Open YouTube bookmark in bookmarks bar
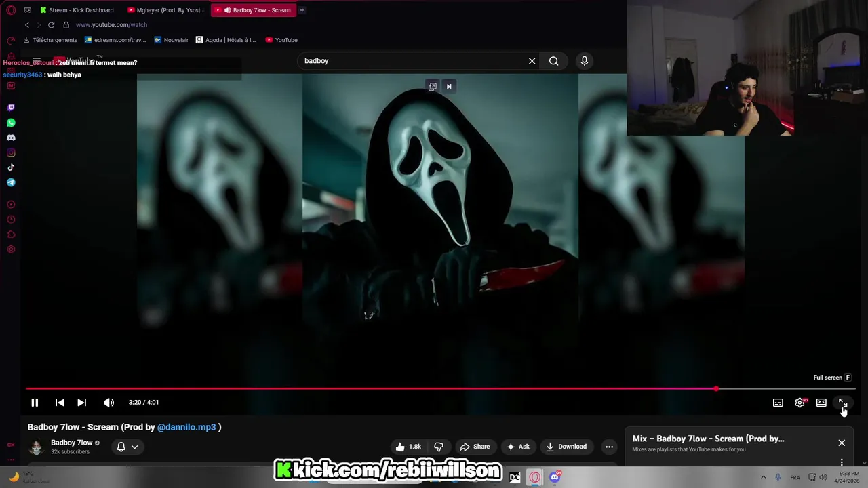Viewport: 868px width, 488px height. 281,40
